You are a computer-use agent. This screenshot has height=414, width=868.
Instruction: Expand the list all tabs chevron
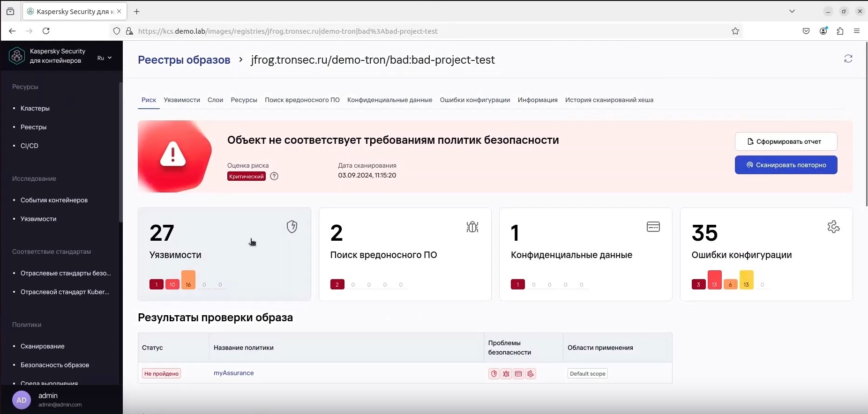pyautogui.click(x=792, y=11)
